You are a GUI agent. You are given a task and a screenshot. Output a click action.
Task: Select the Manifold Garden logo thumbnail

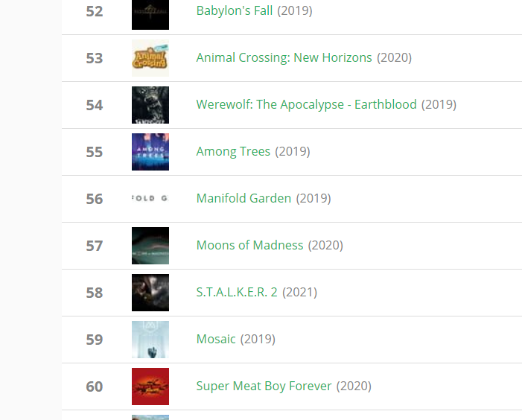150,199
